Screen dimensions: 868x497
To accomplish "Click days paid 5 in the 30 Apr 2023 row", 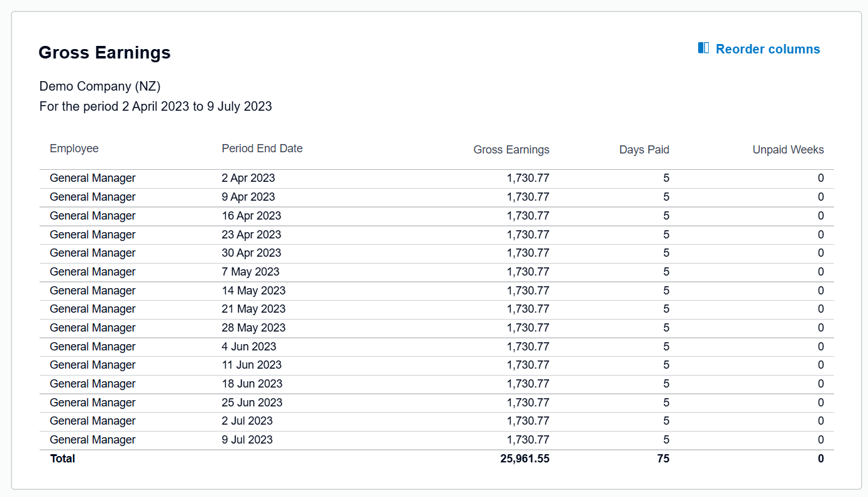I will pos(666,253).
